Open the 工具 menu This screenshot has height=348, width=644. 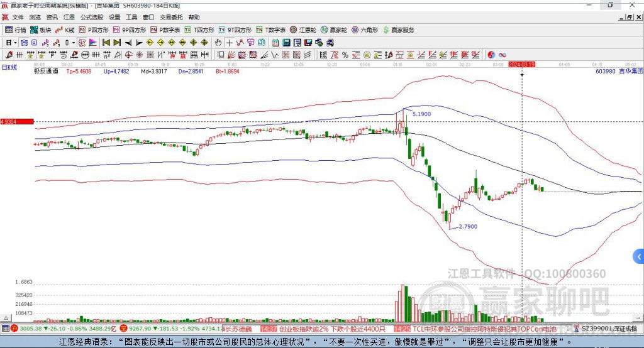point(131,17)
